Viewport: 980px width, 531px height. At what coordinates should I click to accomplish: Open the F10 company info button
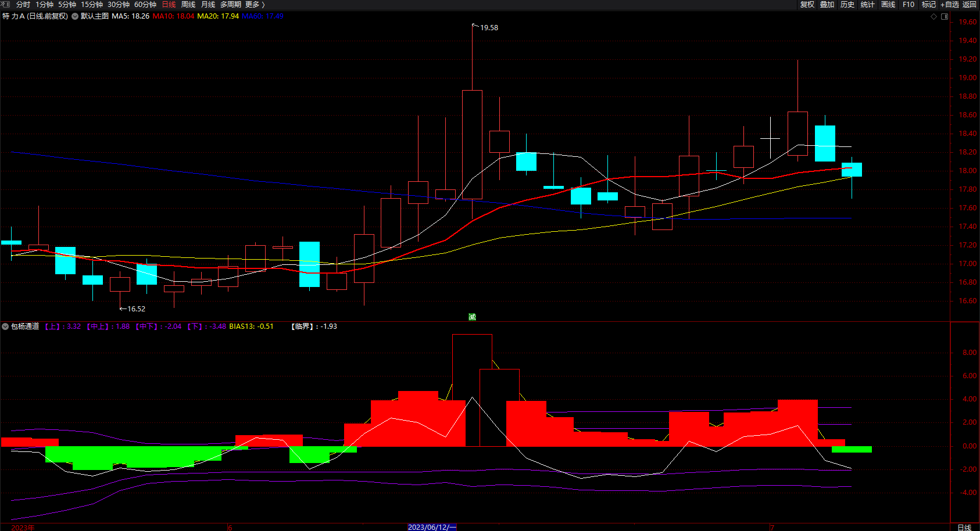[909, 5]
